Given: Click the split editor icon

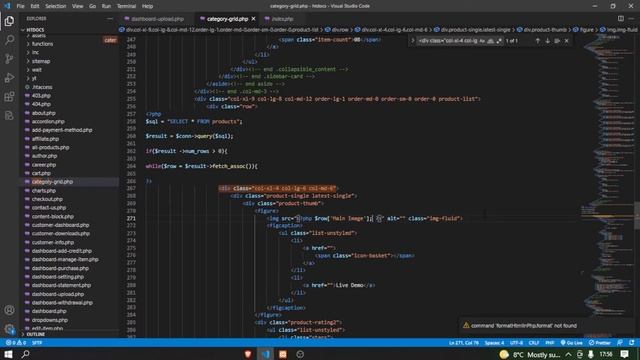Looking at the screenshot, I should [x=620, y=18].
